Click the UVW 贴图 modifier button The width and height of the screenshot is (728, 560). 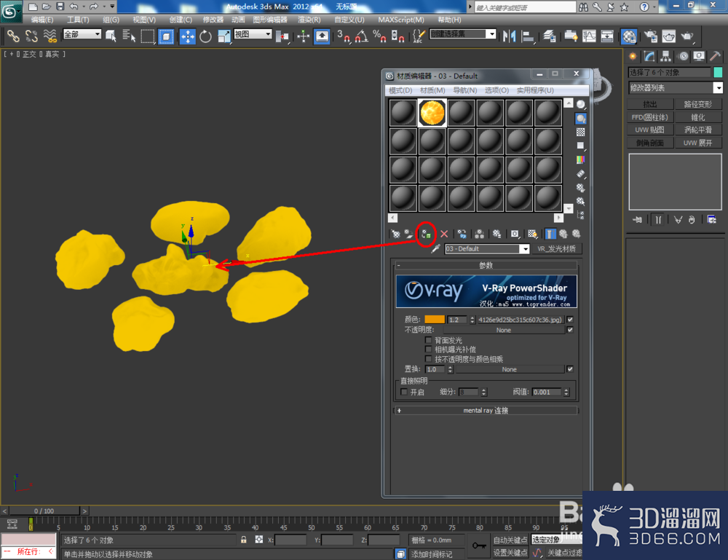point(650,130)
